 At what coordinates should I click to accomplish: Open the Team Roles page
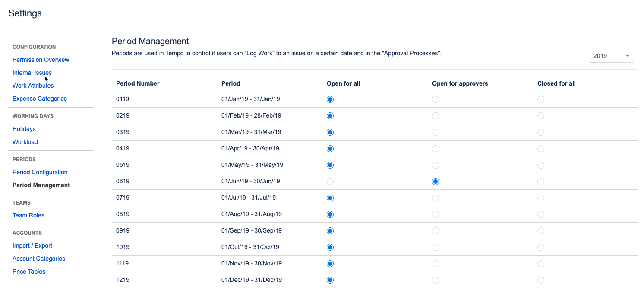(28, 215)
